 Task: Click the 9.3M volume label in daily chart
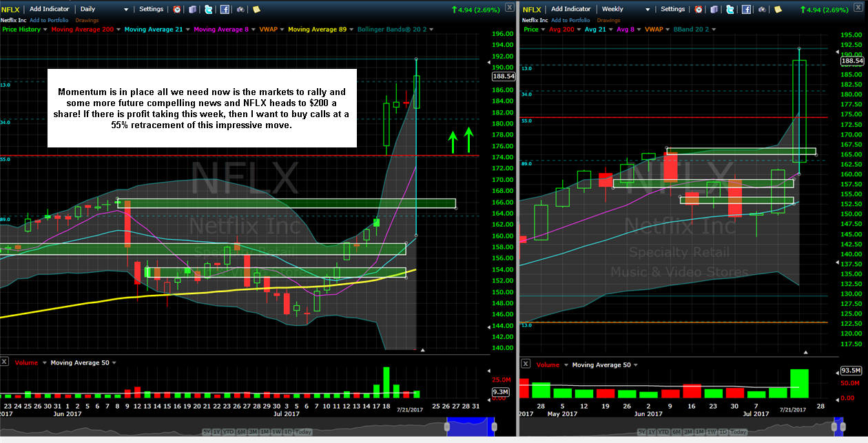pyautogui.click(x=499, y=392)
